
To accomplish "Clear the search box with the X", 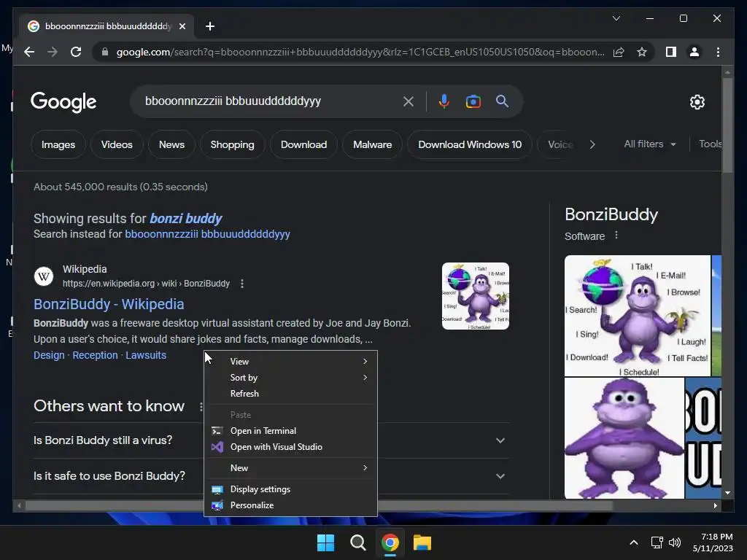I will [409, 101].
